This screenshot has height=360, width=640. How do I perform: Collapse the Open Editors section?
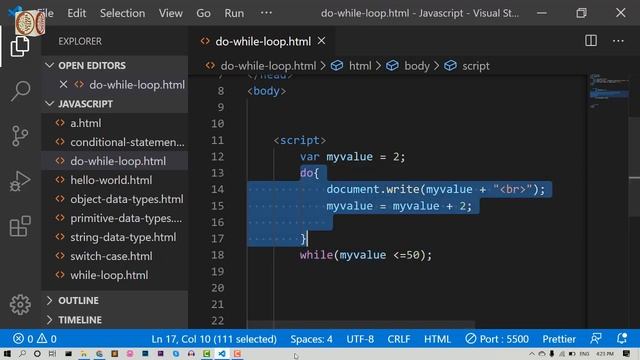[x=114, y=65]
